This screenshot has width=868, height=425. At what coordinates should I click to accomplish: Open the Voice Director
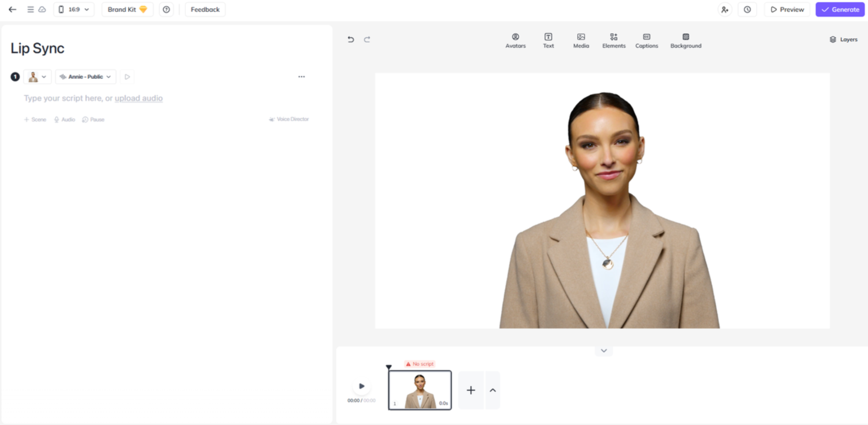(289, 119)
